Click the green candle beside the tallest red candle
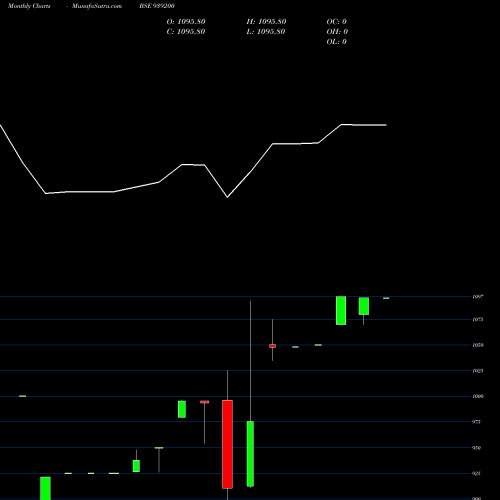The image size is (500, 500). pyautogui.click(x=250, y=454)
